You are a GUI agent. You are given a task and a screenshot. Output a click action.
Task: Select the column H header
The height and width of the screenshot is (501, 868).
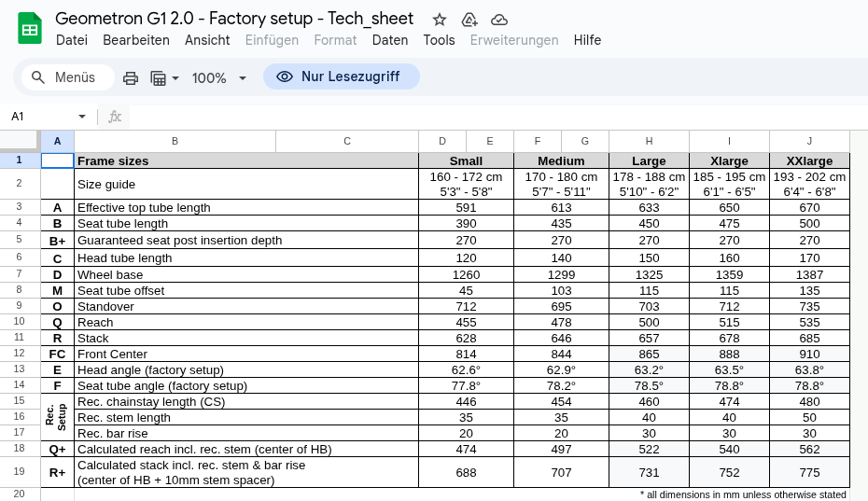click(x=649, y=141)
